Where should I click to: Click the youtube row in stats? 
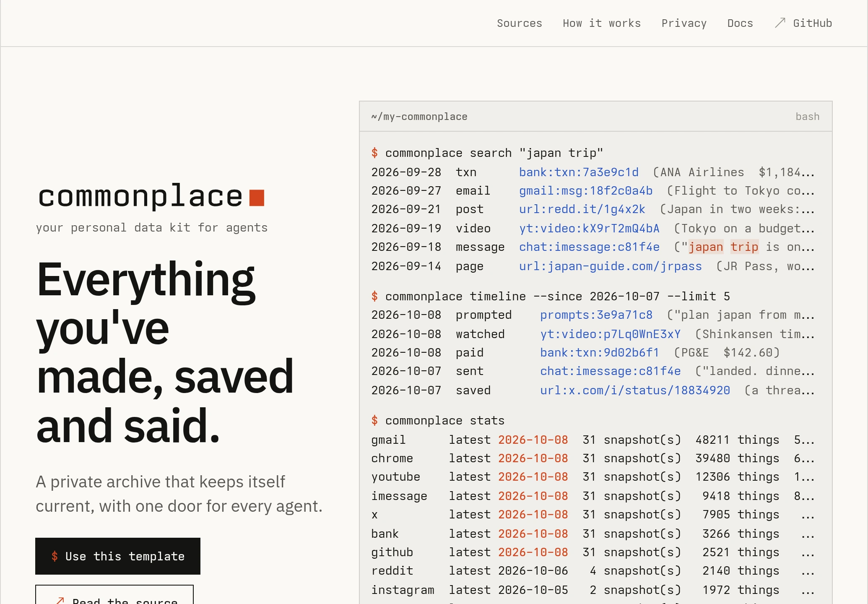coord(593,477)
